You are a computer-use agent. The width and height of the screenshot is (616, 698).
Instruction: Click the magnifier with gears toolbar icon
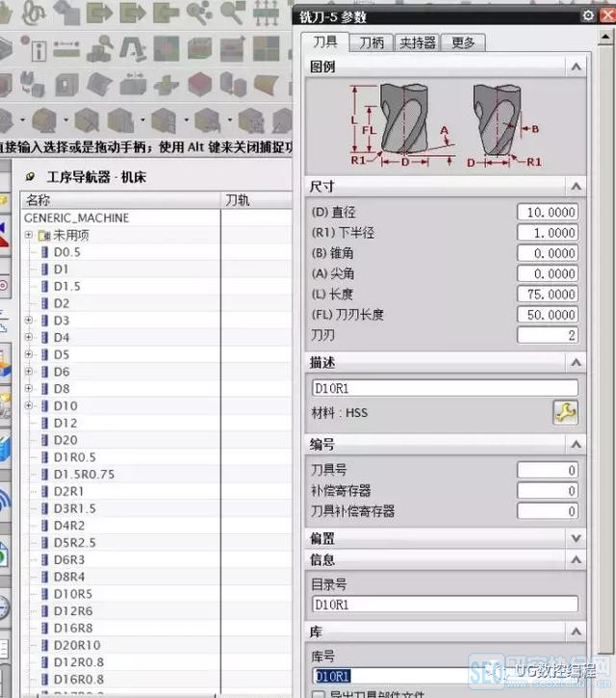click(x=200, y=13)
